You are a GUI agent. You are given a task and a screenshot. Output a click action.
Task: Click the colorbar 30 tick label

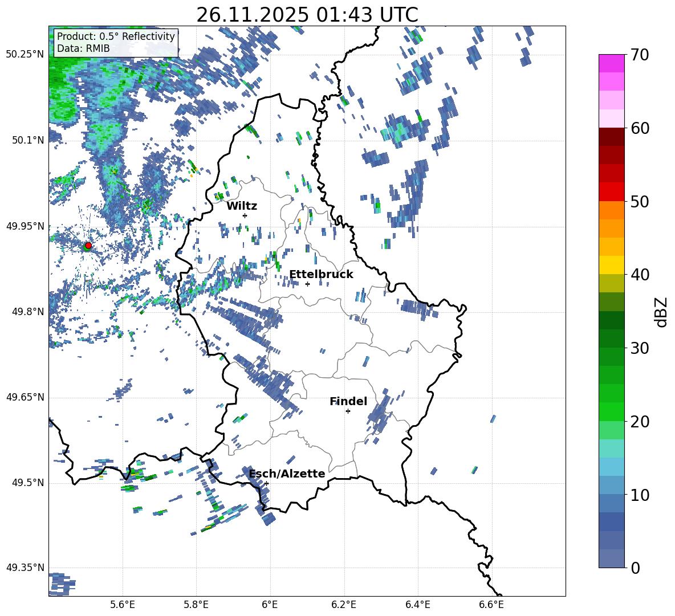pyautogui.click(x=640, y=348)
